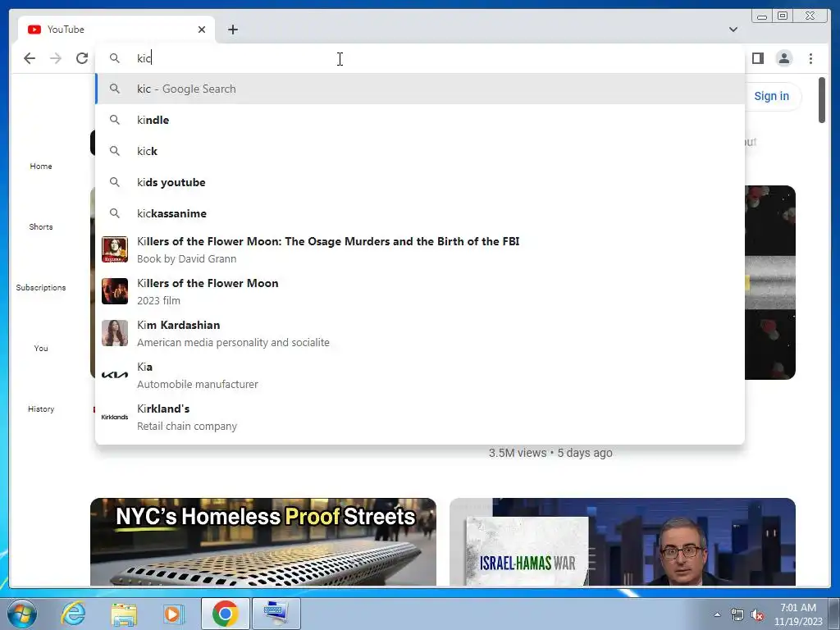
Task: Click the 2023 film poster thumbnail
Action: [115, 291]
